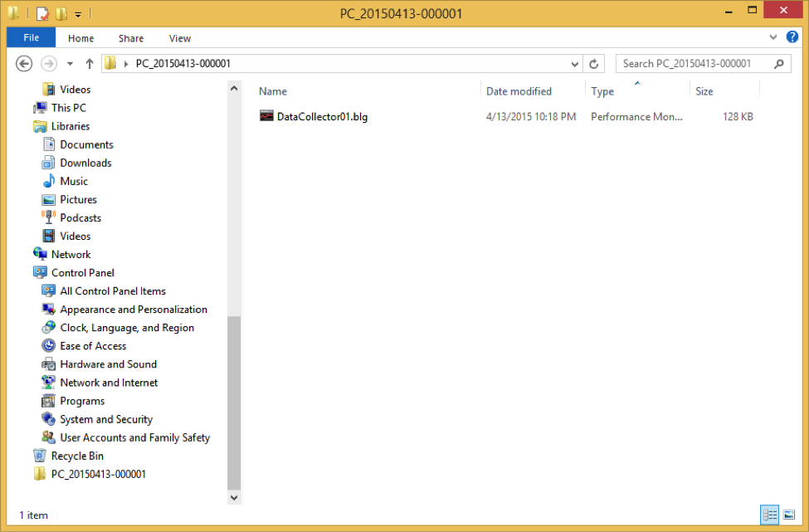Click the New folder quick access icon
809x532 pixels.
61,13
